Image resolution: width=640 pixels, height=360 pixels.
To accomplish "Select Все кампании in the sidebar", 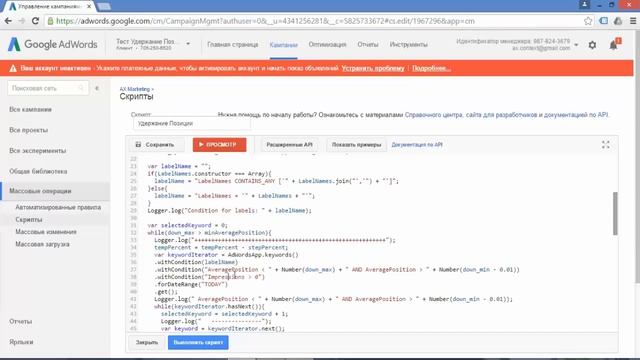I will point(30,109).
